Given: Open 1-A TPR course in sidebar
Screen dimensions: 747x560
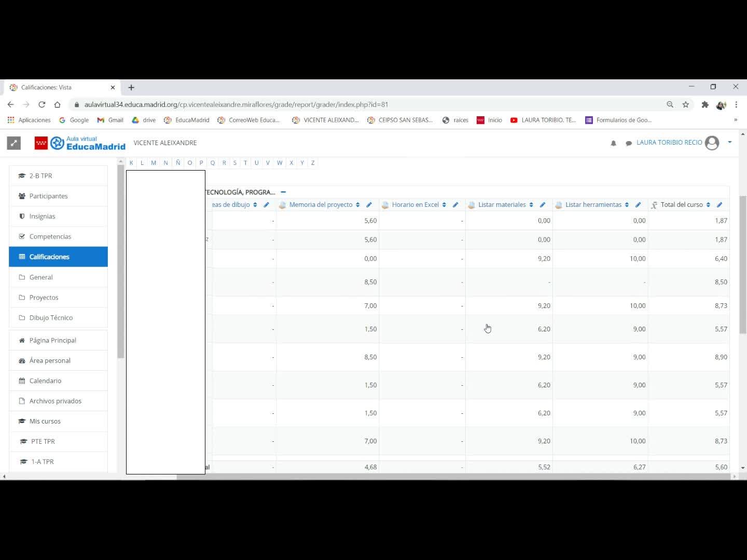Looking at the screenshot, I should 58,461.
